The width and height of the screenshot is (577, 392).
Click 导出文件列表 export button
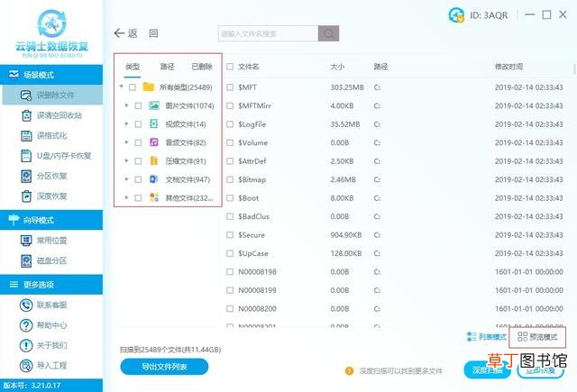click(x=164, y=367)
